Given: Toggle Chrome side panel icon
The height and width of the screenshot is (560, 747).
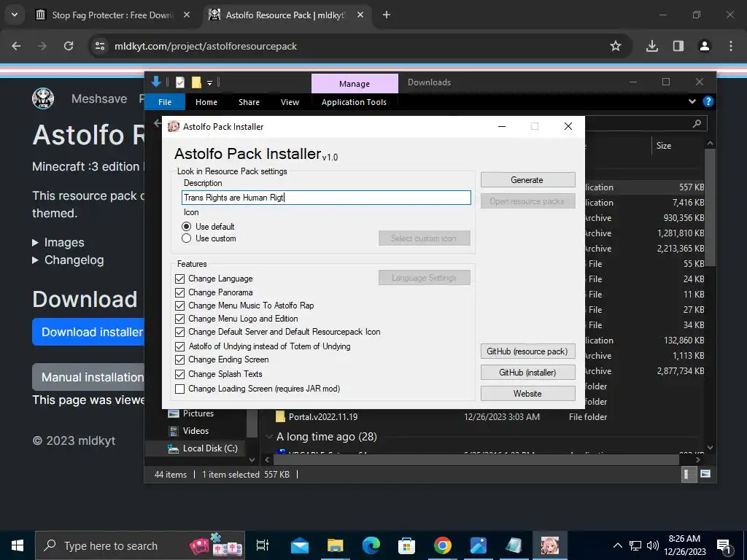Looking at the screenshot, I should tap(678, 46).
